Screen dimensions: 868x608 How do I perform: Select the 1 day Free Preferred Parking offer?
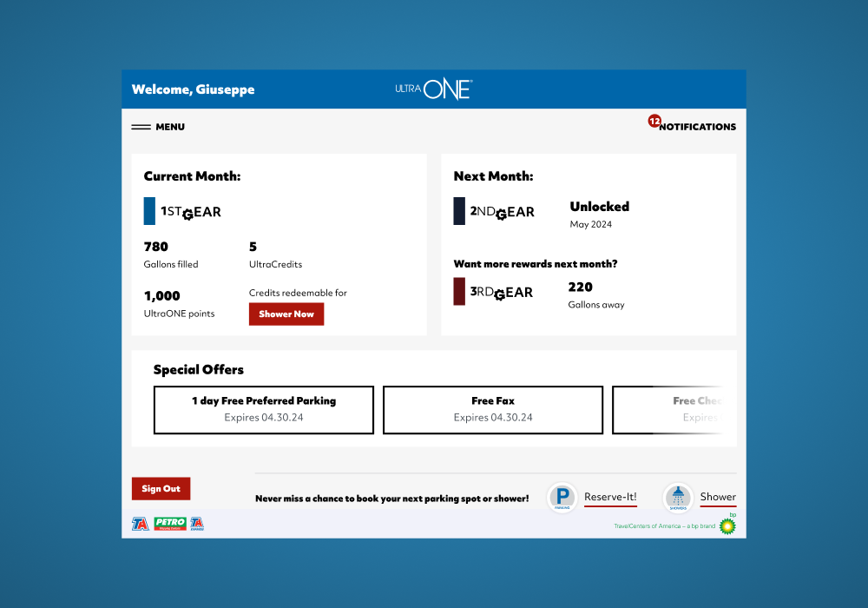pos(264,410)
